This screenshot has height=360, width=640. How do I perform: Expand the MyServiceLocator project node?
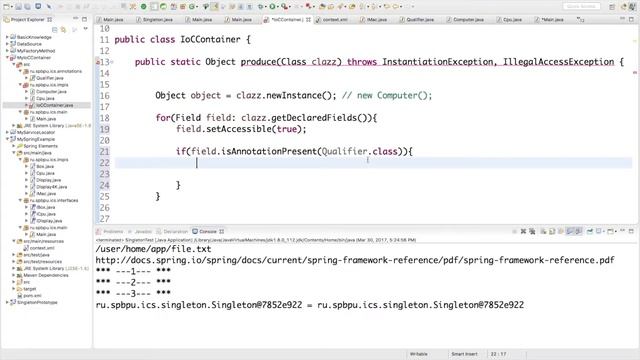[7, 132]
